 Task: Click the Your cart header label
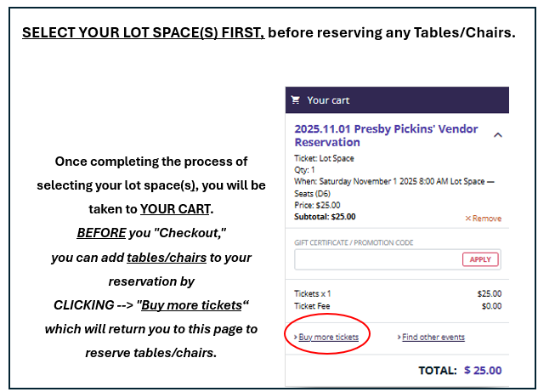click(328, 100)
